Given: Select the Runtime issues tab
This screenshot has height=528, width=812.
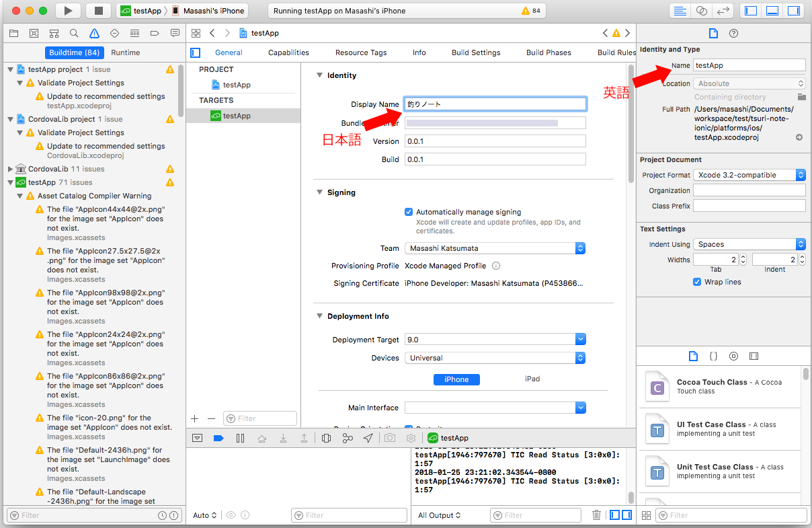Looking at the screenshot, I should coord(126,52).
